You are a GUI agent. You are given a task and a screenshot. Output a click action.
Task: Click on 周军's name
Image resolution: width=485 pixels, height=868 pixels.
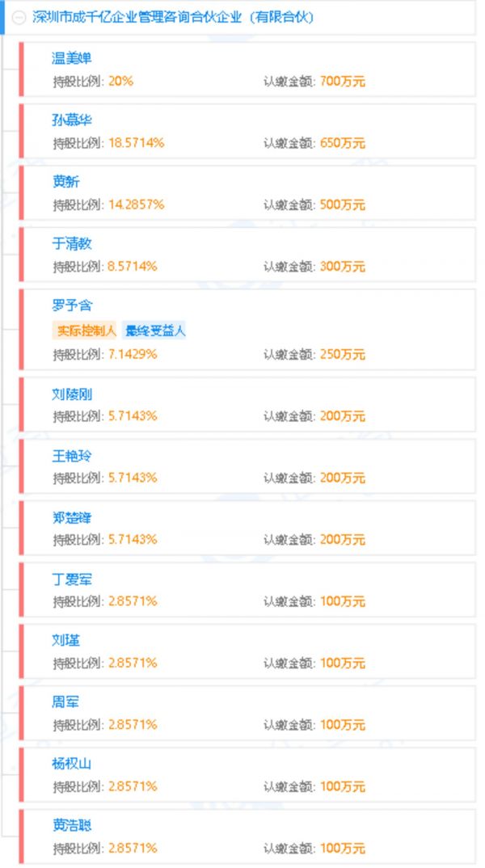tap(66, 702)
